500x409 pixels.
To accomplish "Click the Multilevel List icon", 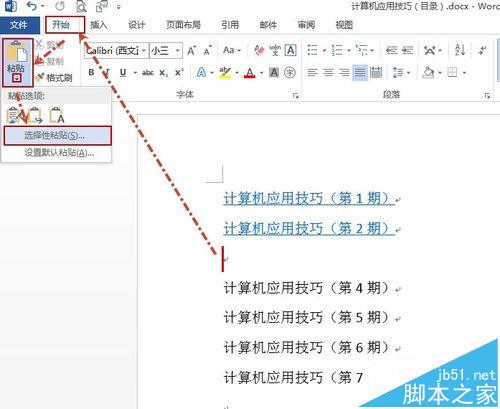I will pos(362,50).
